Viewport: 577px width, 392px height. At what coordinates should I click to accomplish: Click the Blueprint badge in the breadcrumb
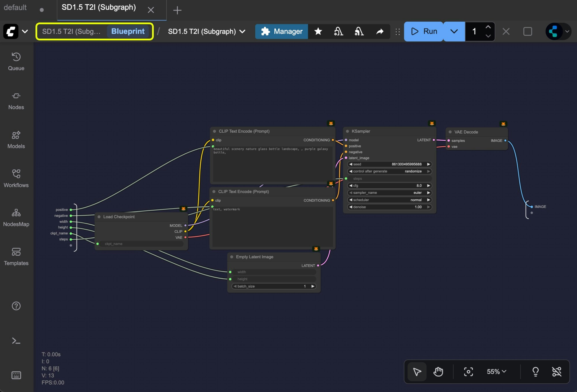pos(128,31)
